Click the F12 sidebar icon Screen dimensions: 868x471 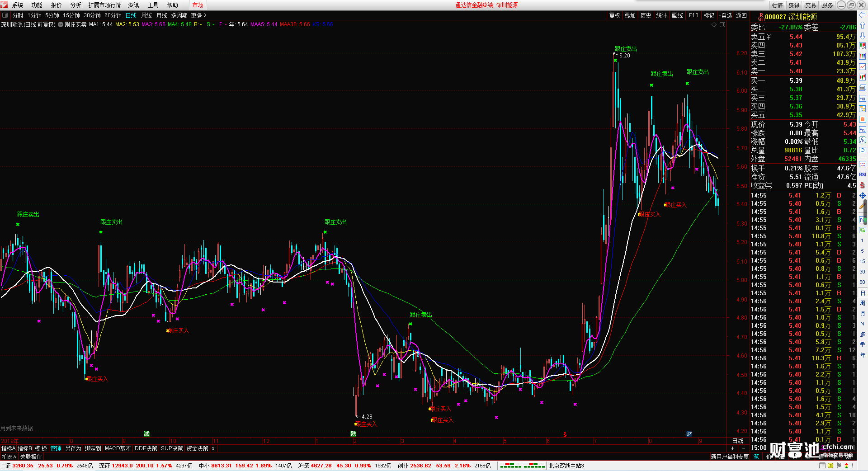point(863,129)
